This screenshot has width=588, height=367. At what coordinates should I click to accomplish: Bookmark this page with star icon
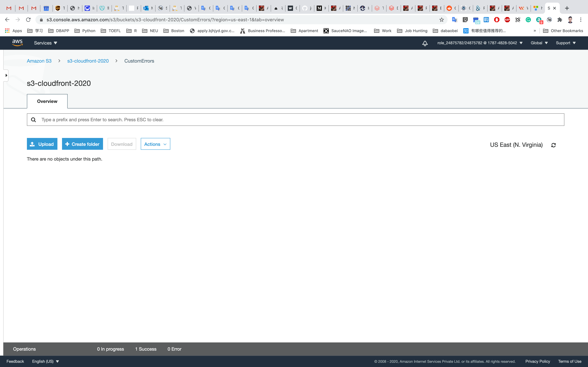tap(441, 20)
